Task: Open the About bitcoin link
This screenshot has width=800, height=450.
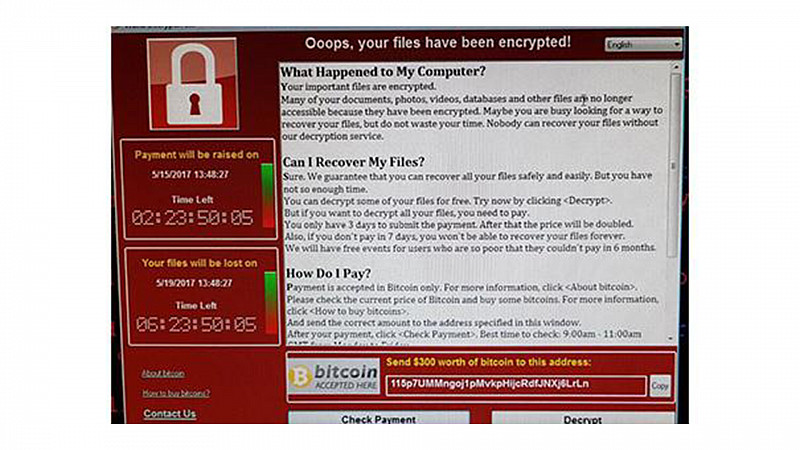Action: coord(163,373)
